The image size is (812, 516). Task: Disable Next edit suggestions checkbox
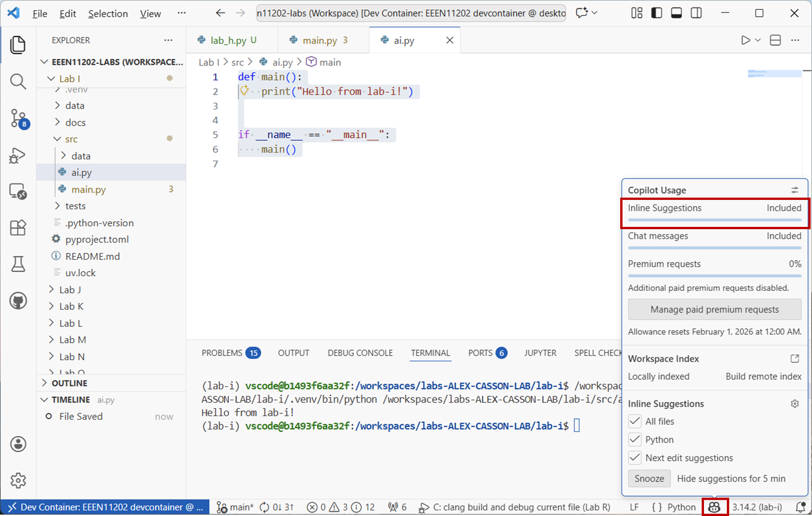pyautogui.click(x=635, y=458)
